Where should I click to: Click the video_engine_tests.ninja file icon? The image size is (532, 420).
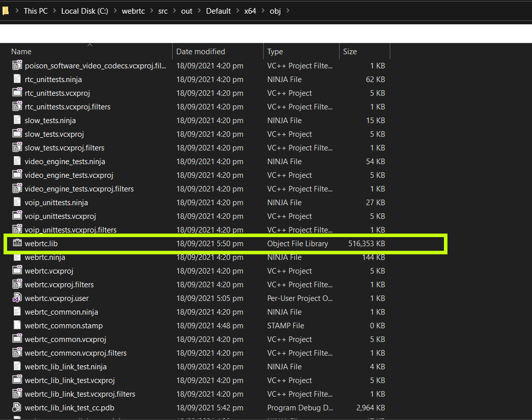pyautogui.click(x=17, y=161)
